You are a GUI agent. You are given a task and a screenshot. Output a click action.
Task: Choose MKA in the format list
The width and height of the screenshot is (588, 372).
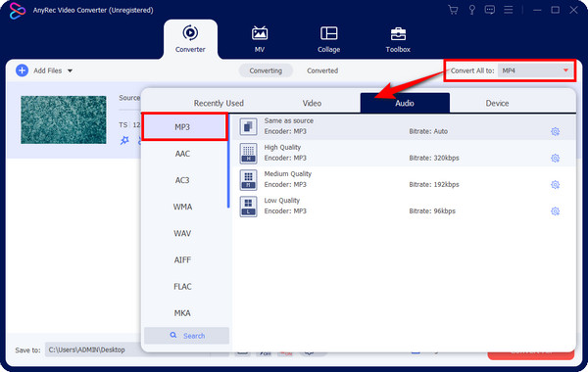point(182,313)
